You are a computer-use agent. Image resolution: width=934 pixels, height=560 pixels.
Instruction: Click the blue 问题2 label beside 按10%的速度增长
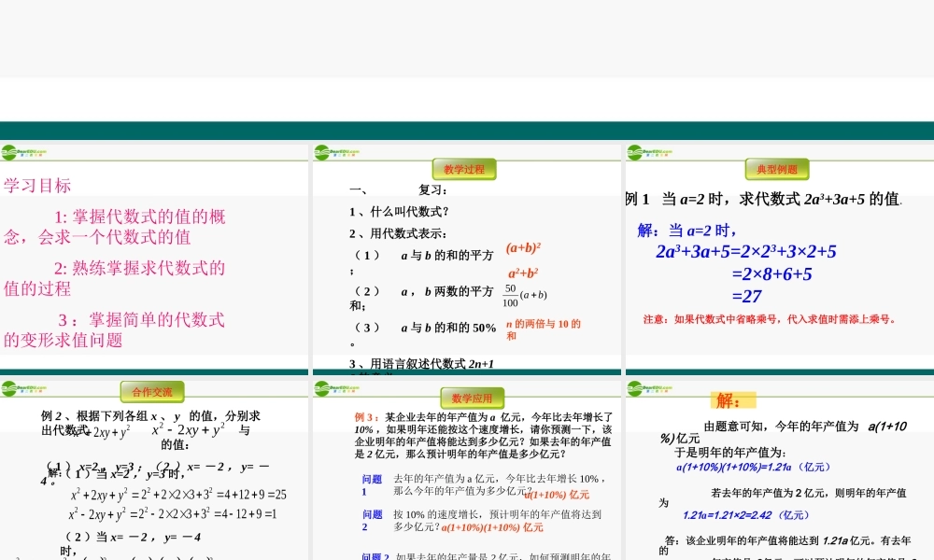tap(373, 521)
